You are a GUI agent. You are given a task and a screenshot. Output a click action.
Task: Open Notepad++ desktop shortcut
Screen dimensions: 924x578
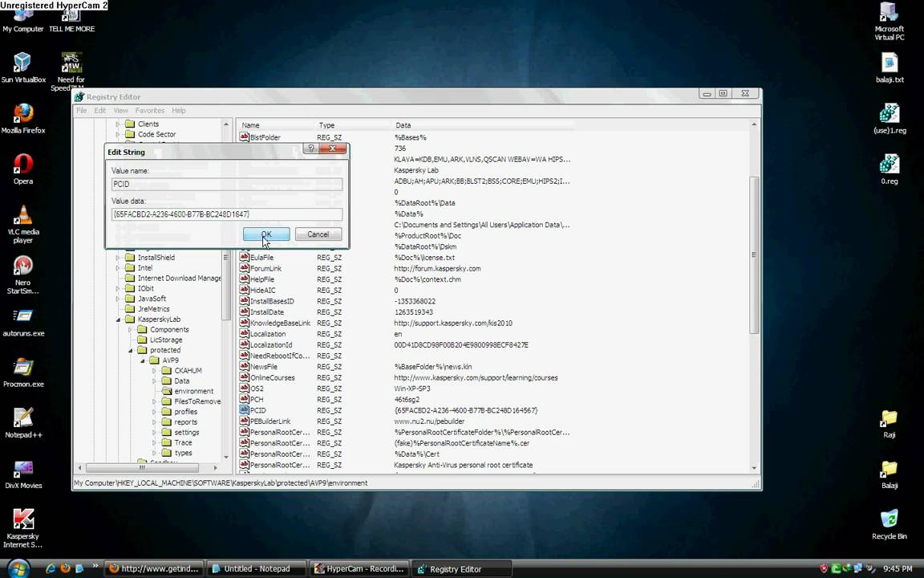[23, 423]
